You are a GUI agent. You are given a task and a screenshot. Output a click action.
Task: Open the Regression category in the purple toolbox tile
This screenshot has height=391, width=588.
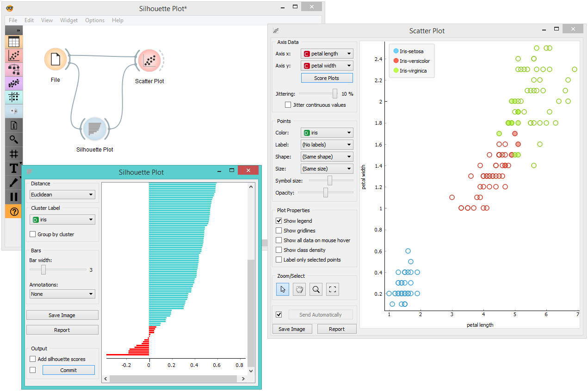14,84
